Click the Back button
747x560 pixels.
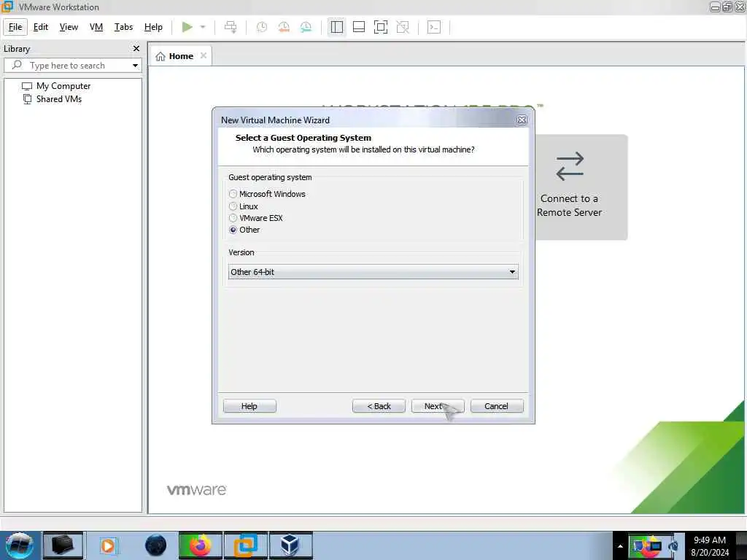click(379, 406)
